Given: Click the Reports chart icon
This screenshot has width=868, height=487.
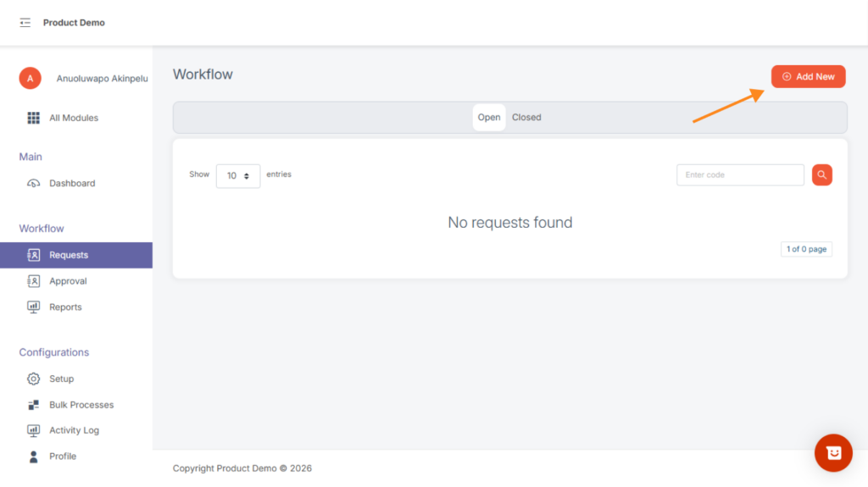Looking at the screenshot, I should 34,307.
